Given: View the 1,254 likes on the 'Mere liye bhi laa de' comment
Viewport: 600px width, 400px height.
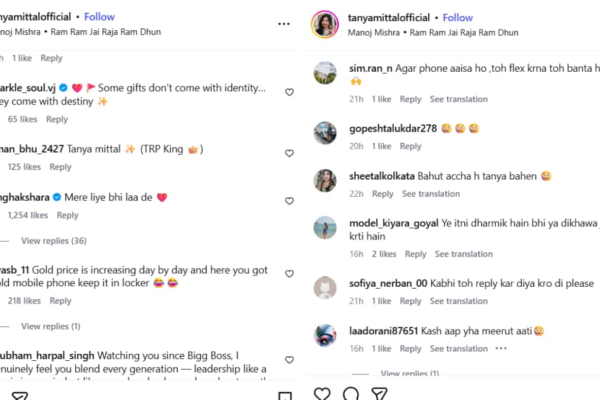Looking at the screenshot, I should (x=28, y=215).
